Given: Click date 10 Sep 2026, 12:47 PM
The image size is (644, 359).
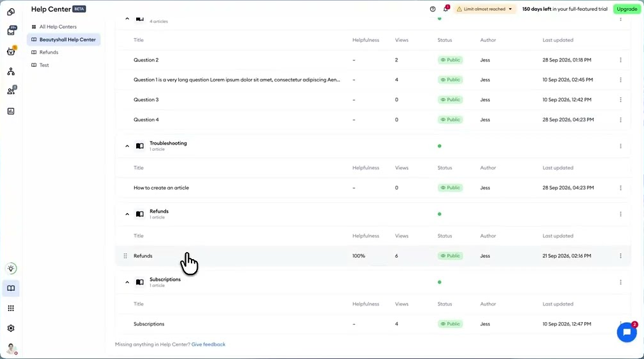Looking at the screenshot, I should point(567,324).
